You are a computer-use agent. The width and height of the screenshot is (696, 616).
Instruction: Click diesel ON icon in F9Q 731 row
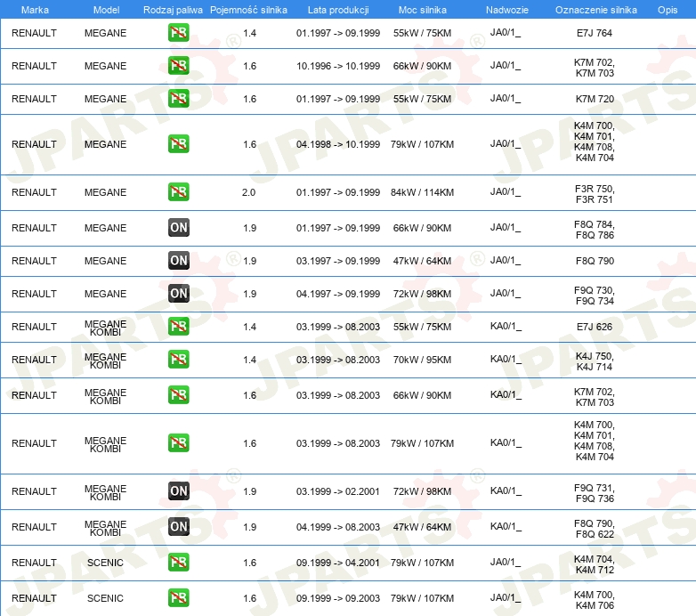click(x=178, y=491)
